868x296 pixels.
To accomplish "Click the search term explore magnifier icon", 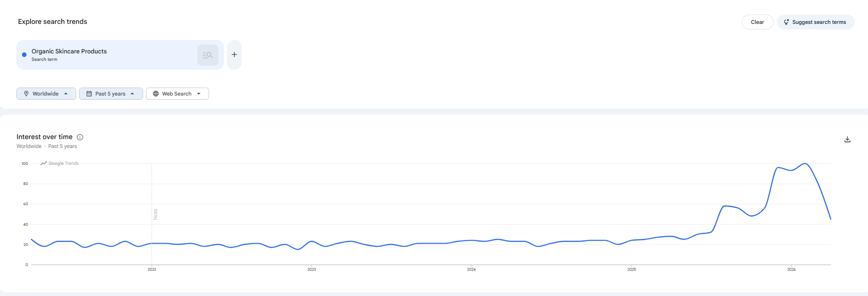I will 208,55.
